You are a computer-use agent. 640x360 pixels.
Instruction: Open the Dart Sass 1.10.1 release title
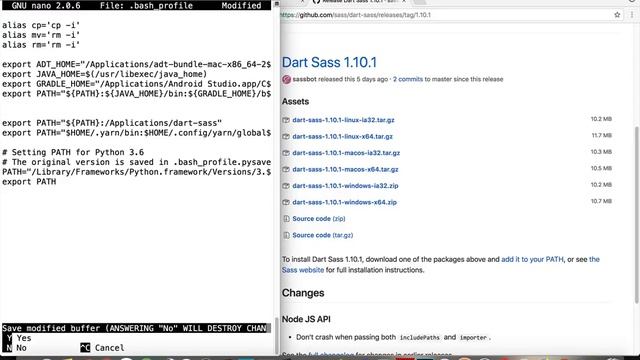tap(329, 62)
